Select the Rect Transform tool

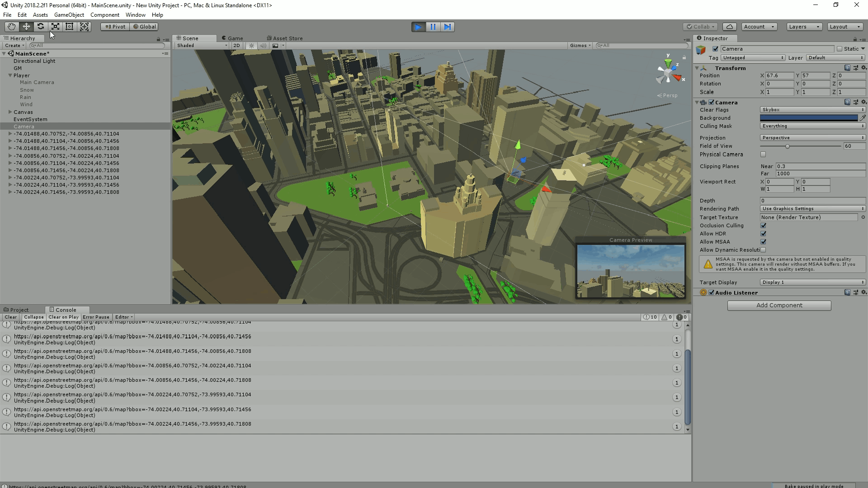pos(70,27)
